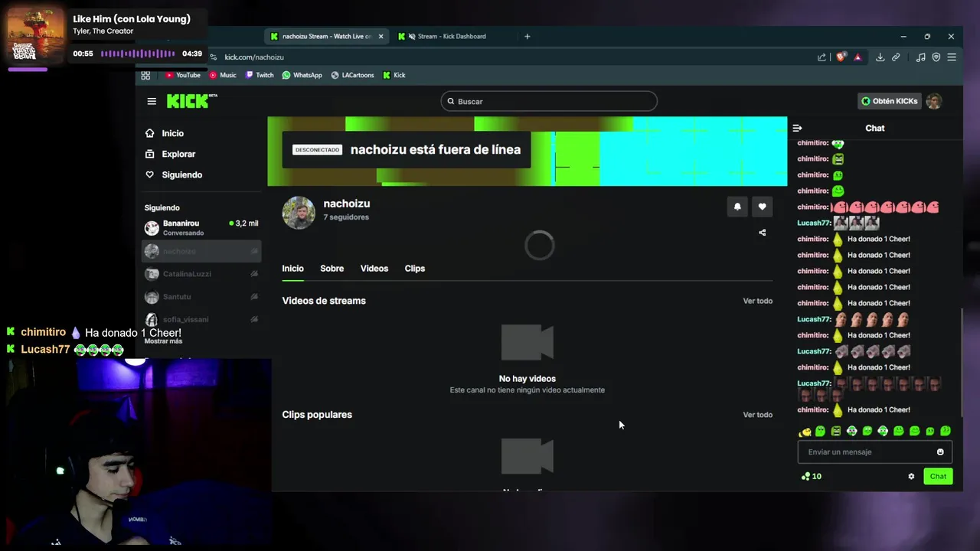Image resolution: width=980 pixels, height=551 pixels.
Task: Click the link/chain toolbar icon
Action: click(x=896, y=57)
